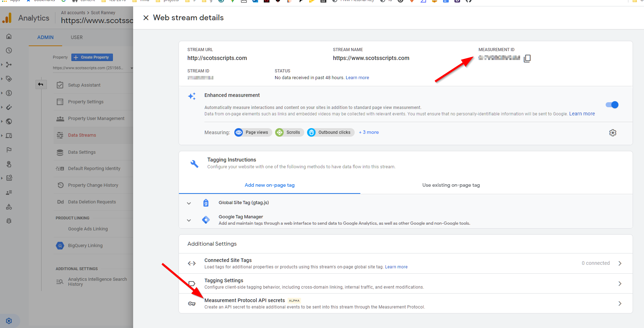Close the Web stream details panel
The height and width of the screenshot is (328, 644).
tap(146, 18)
